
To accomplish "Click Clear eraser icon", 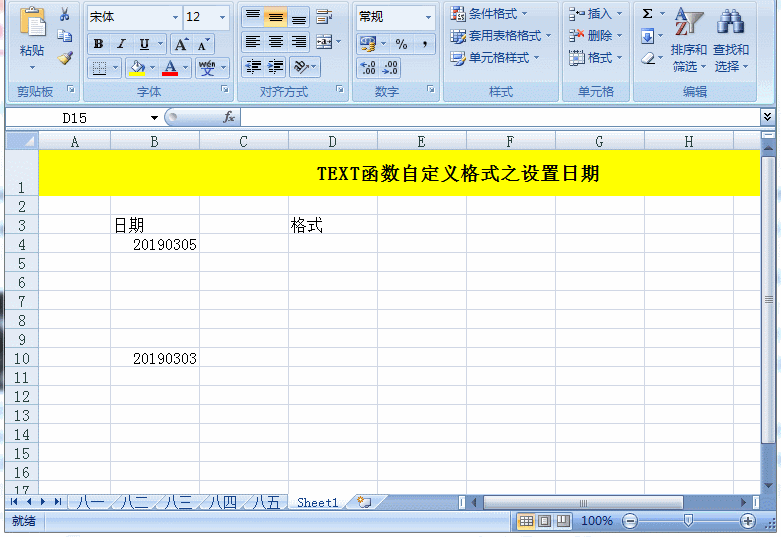I will coord(648,58).
